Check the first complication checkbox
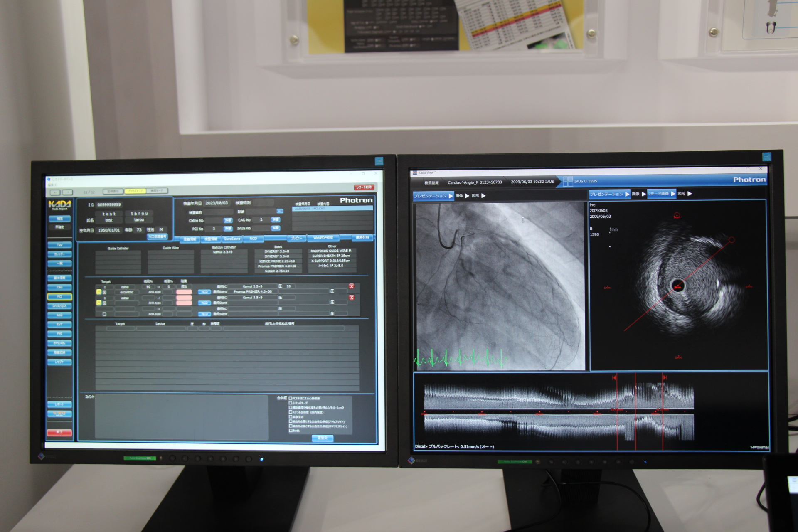 click(291, 398)
